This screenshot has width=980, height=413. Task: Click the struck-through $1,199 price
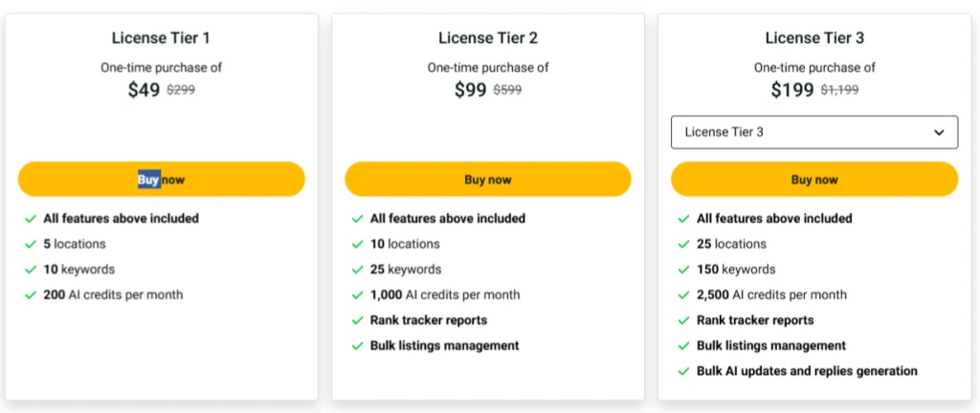click(x=838, y=90)
